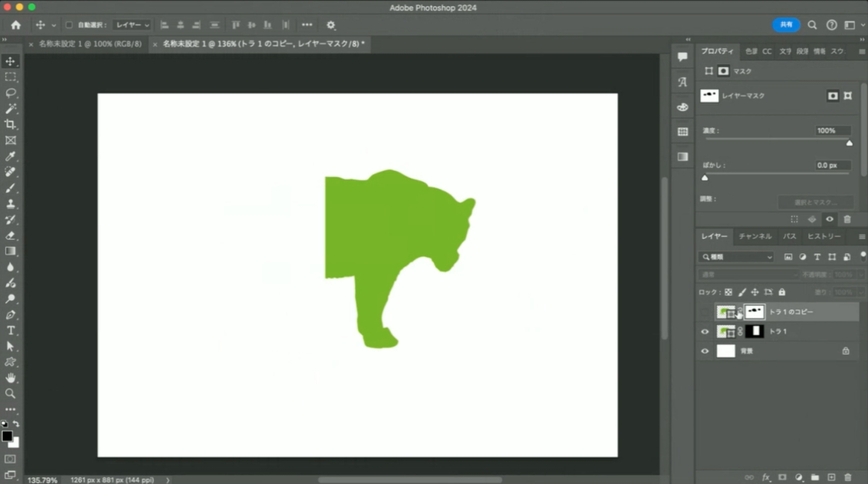The image size is (868, 484).
Task: Hide the 背景 layer
Action: pyautogui.click(x=705, y=351)
